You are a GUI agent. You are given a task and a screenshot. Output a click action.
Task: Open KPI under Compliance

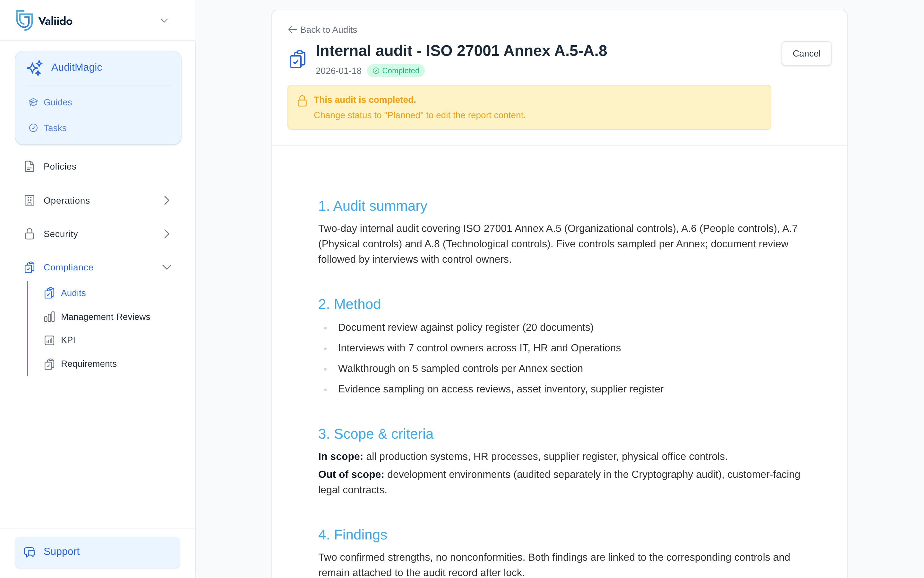(x=68, y=340)
